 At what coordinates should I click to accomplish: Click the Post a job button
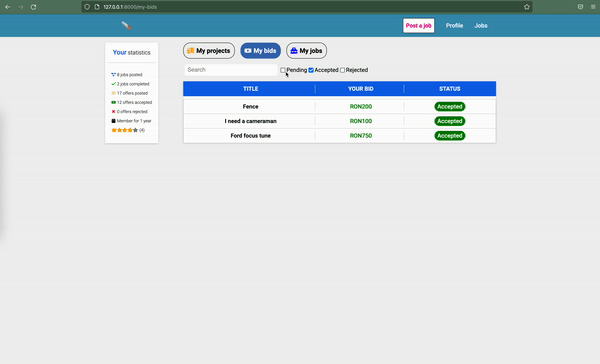tap(419, 26)
